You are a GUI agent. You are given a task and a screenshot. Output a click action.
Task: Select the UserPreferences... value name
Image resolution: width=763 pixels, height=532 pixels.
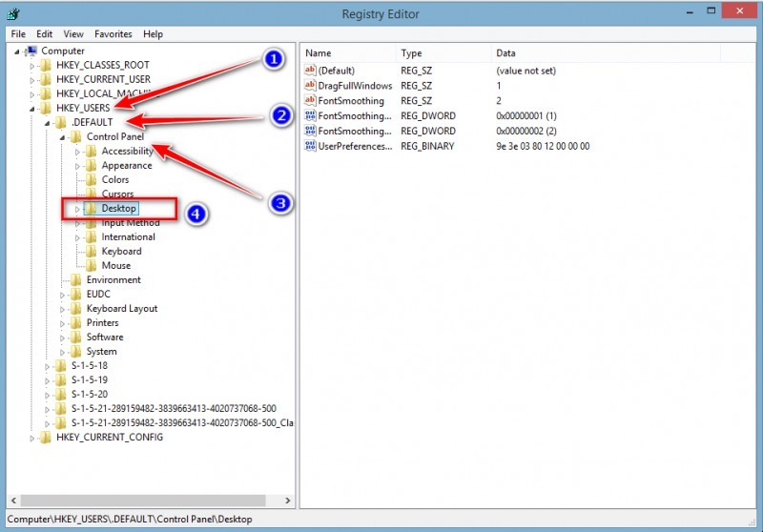(x=355, y=146)
